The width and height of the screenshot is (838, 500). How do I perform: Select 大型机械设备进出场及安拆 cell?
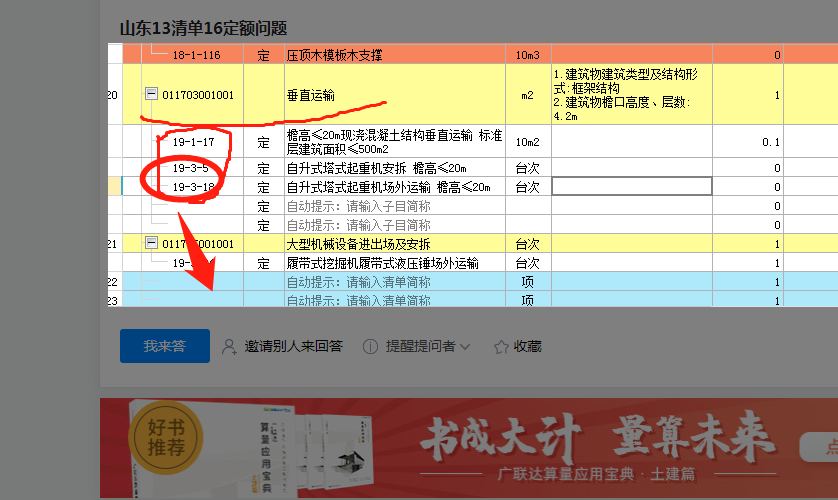tap(395, 244)
